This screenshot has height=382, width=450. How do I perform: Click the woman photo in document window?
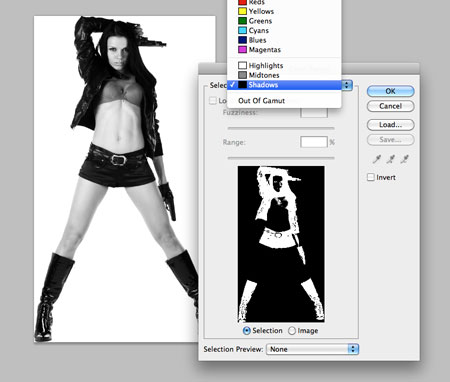(117, 179)
